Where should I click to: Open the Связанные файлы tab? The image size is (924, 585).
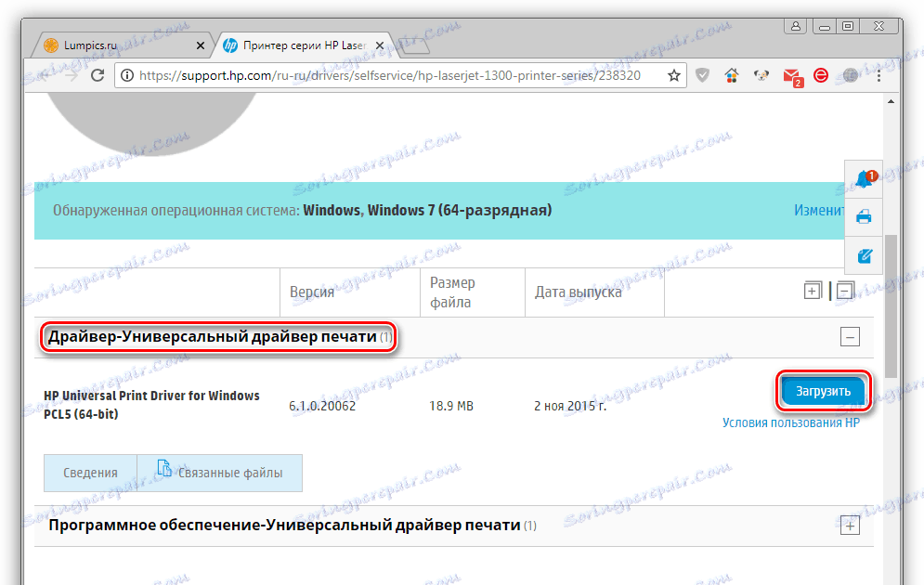pyautogui.click(x=220, y=473)
